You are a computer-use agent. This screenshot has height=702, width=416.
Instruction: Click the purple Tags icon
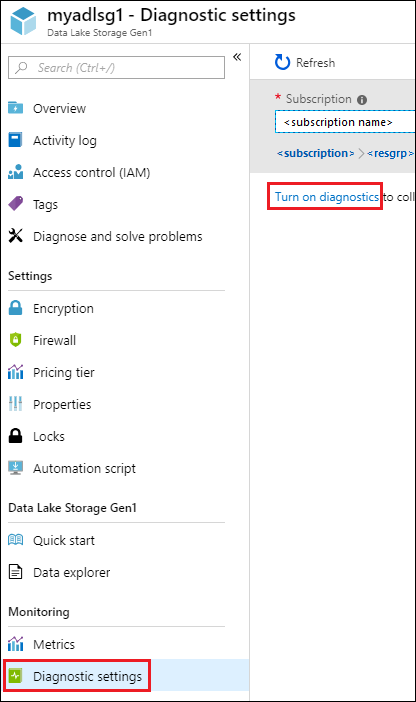16,204
